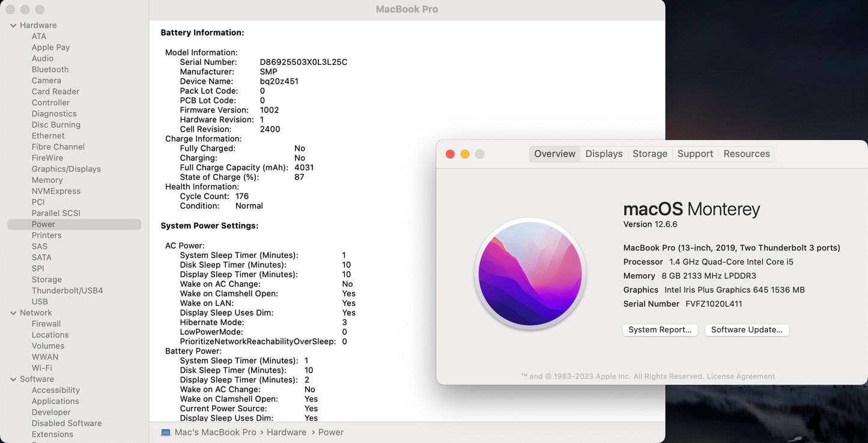Viewport: 868px width, 443px height.
Task: Open Wi-Fi under Network
Action: point(41,368)
